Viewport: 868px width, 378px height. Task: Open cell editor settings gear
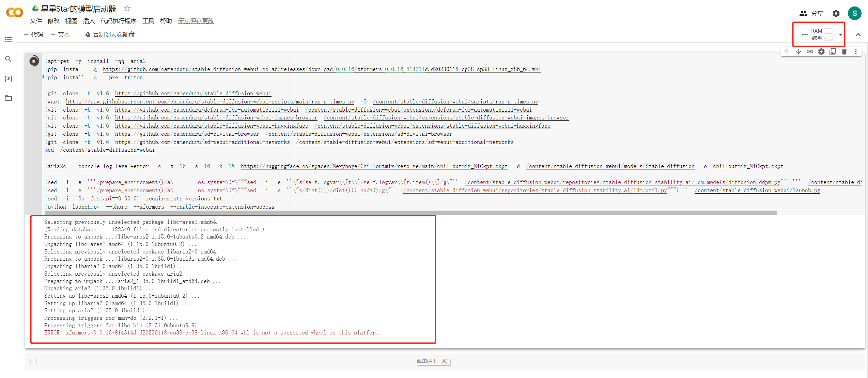821,52
